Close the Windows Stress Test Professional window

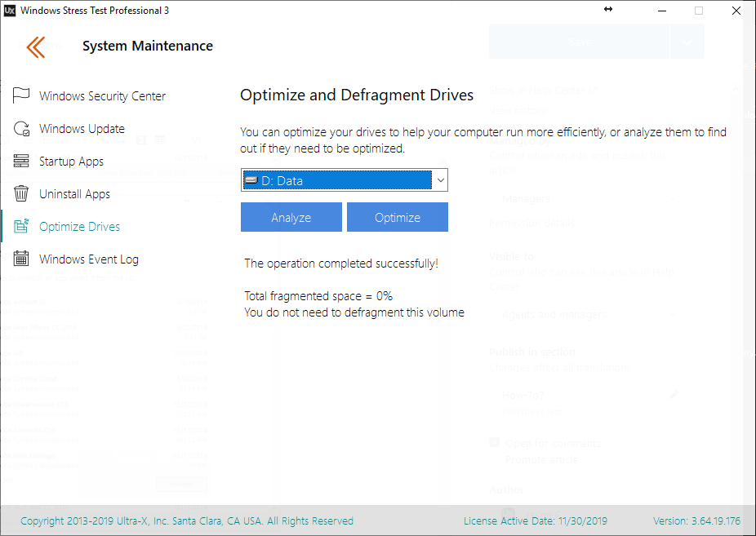(736, 11)
